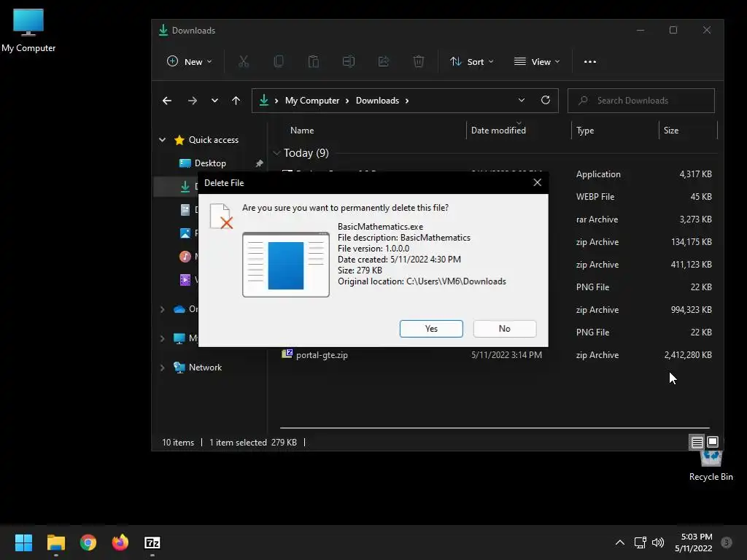
Task: Sort by Size column header
Action: pos(671,130)
